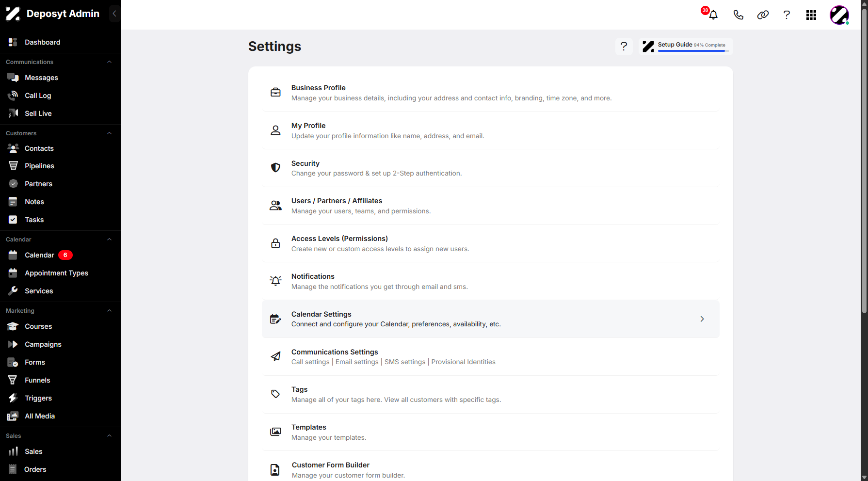The image size is (868, 481).
Task: Click the Setup Guide progress bar
Action: pyautogui.click(x=693, y=51)
